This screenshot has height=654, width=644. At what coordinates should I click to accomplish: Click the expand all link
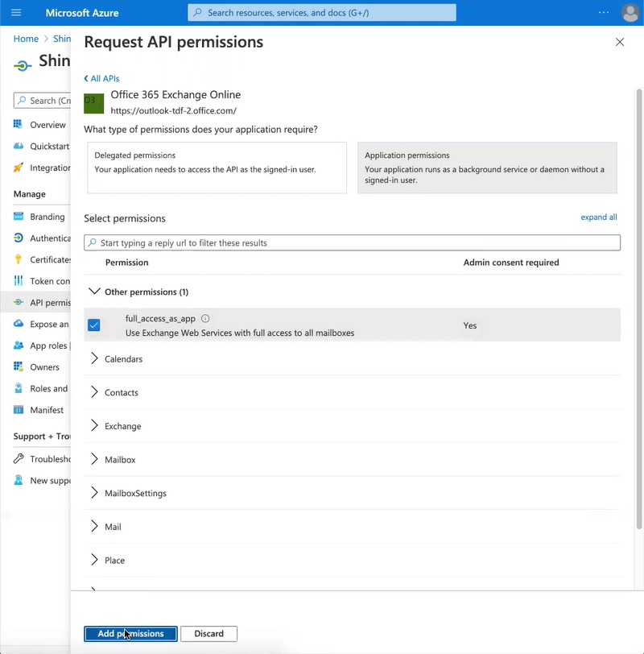598,217
